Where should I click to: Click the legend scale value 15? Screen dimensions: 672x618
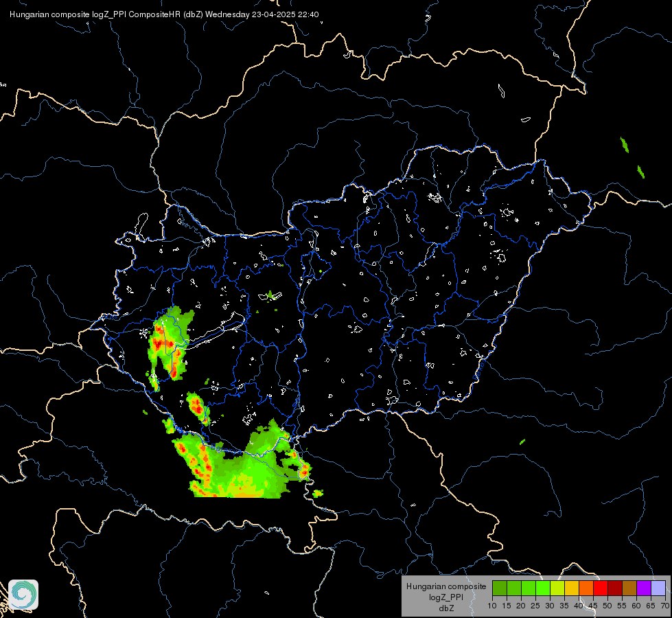pyautogui.click(x=507, y=606)
